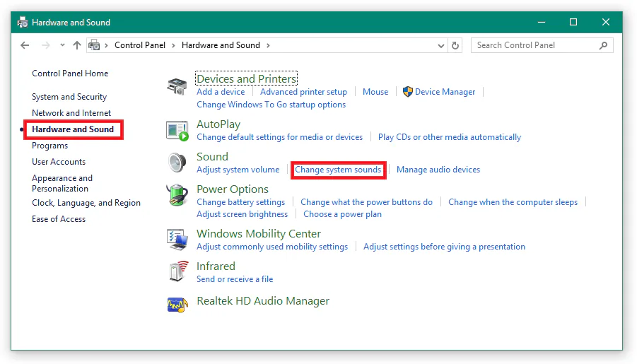Open the Sound heading
This screenshot has height=364, width=637.
(213, 156)
